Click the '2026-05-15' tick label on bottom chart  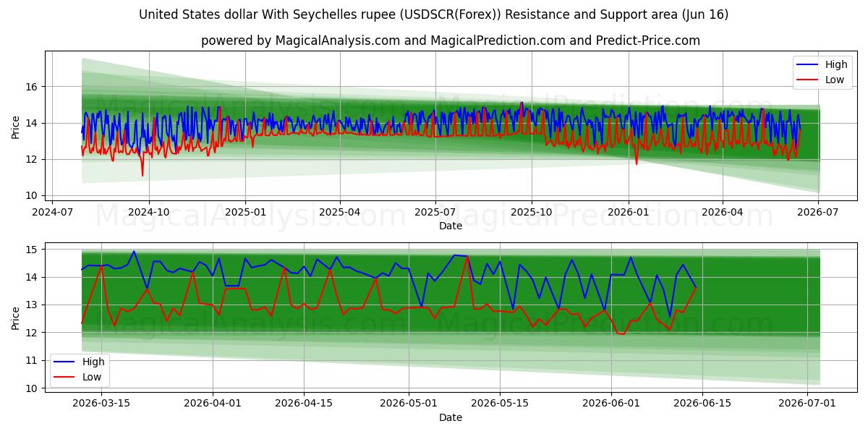tap(499, 405)
